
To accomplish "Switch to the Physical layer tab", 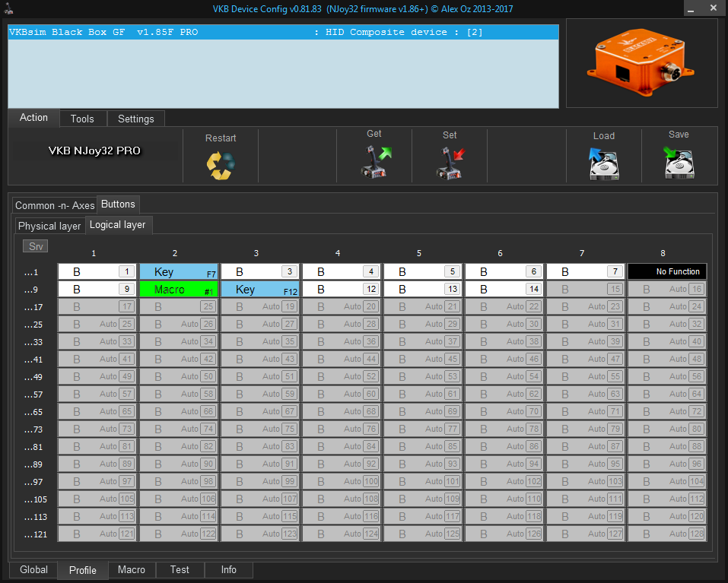I will [49, 226].
